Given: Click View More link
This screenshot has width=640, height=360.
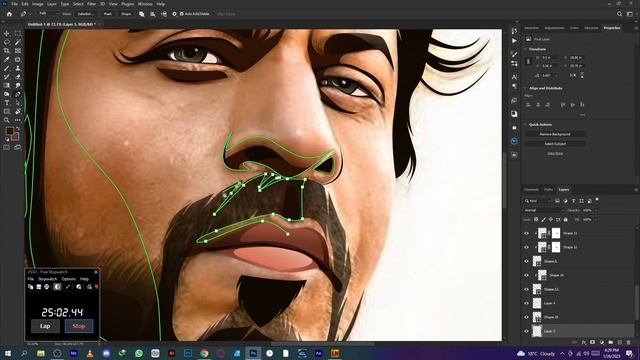Looking at the screenshot, I should coord(555,153).
